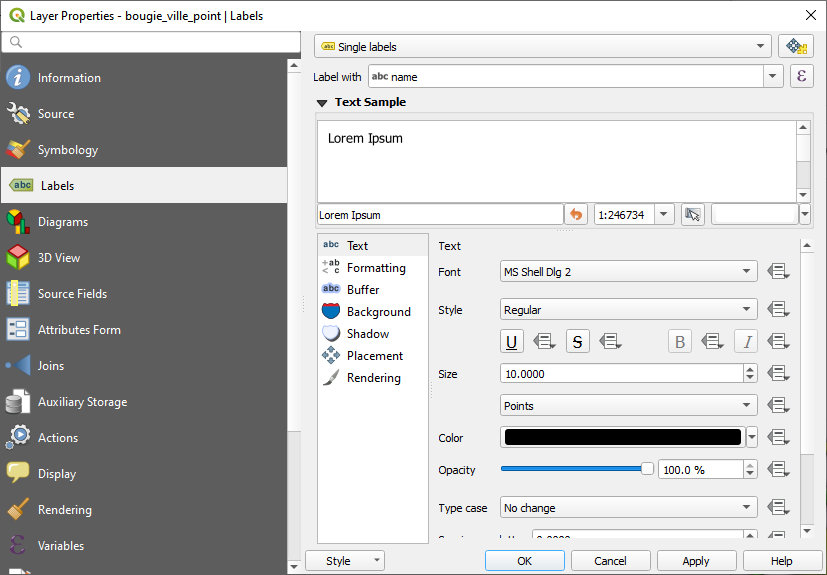The image size is (827, 575).
Task: Click the automated placement settings icon
Action: 796,47
